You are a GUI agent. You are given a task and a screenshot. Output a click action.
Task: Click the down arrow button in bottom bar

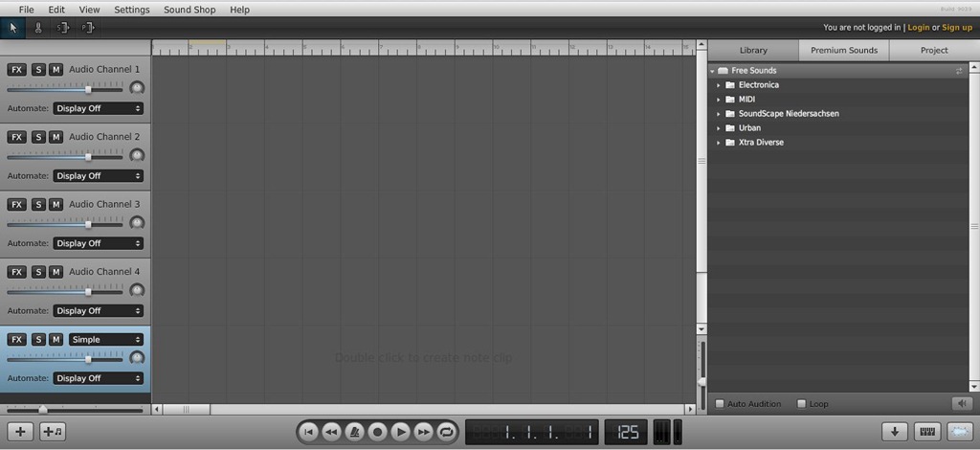coord(895,432)
